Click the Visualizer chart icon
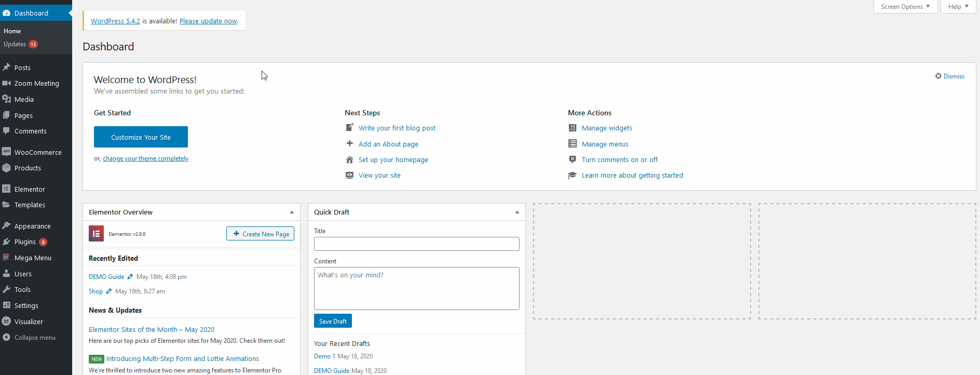The image size is (980, 375). [x=7, y=322]
